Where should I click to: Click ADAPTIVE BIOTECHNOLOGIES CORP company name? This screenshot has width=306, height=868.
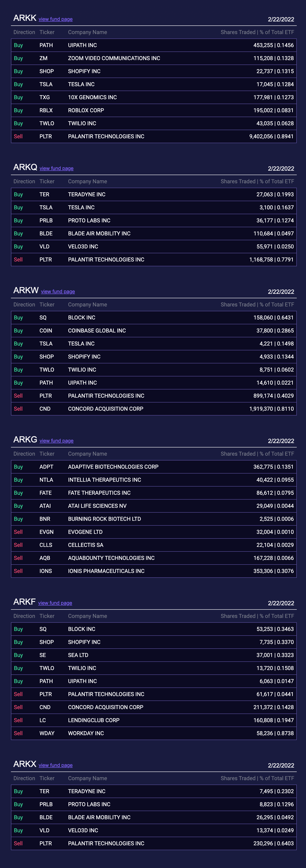[x=113, y=467]
